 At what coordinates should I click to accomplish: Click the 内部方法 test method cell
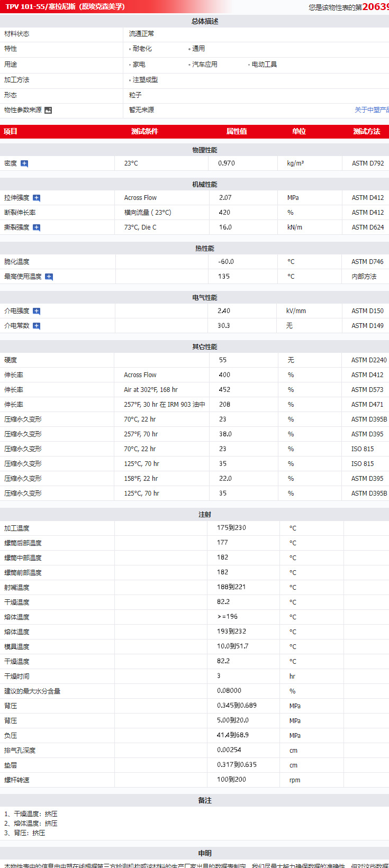pyautogui.click(x=364, y=277)
